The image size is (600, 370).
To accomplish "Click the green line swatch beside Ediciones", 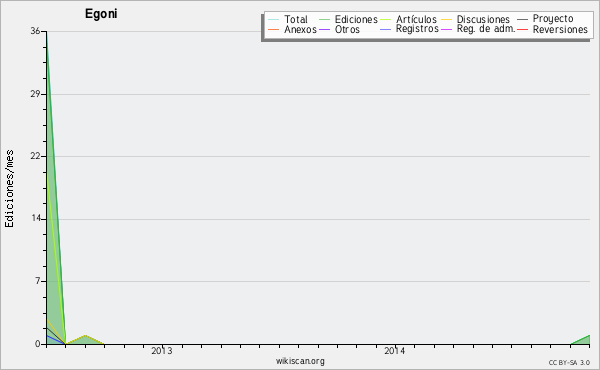I will point(324,19).
